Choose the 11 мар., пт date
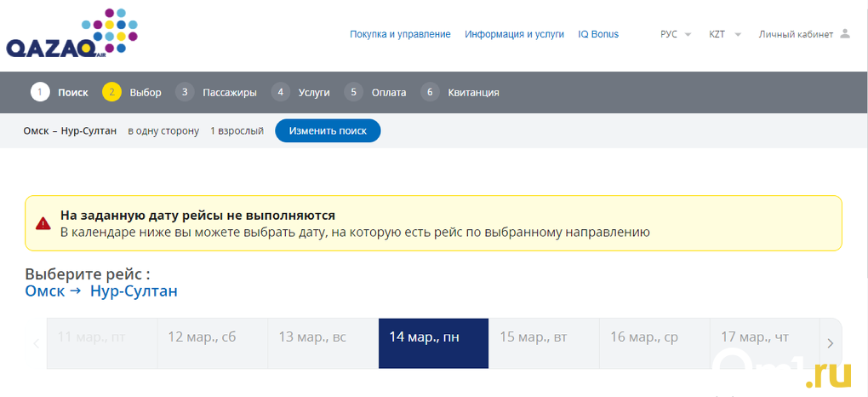The width and height of the screenshot is (868, 397). [102, 343]
